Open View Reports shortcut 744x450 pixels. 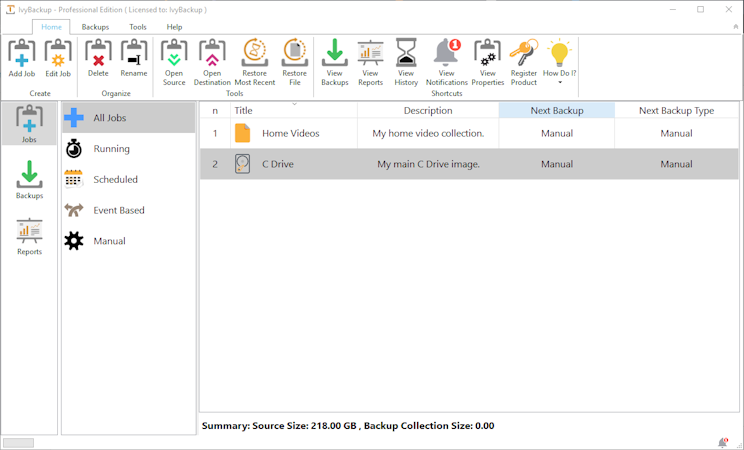(371, 62)
